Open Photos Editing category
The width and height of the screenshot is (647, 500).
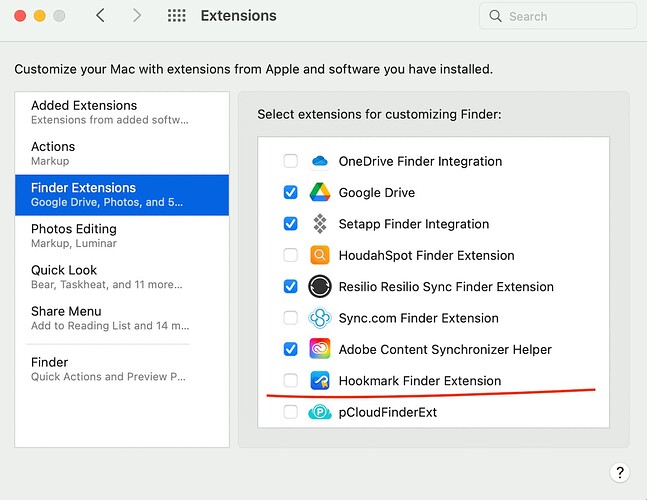(x=122, y=236)
